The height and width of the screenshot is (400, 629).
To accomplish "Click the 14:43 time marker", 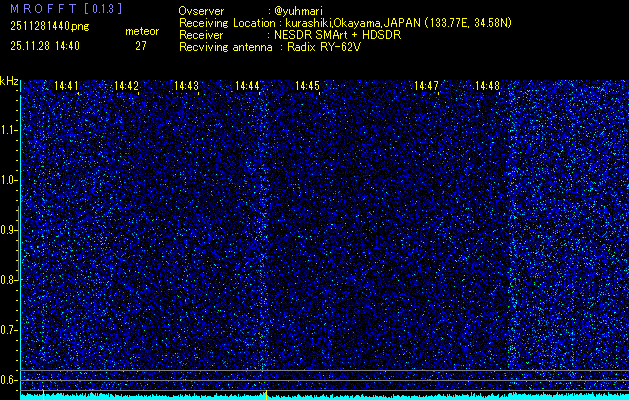I will point(187,85).
